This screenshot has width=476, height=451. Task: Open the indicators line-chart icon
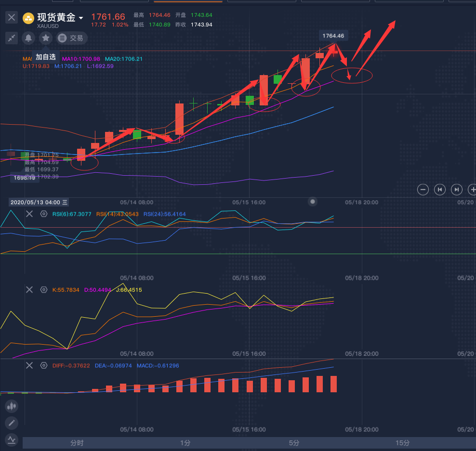[12, 439]
